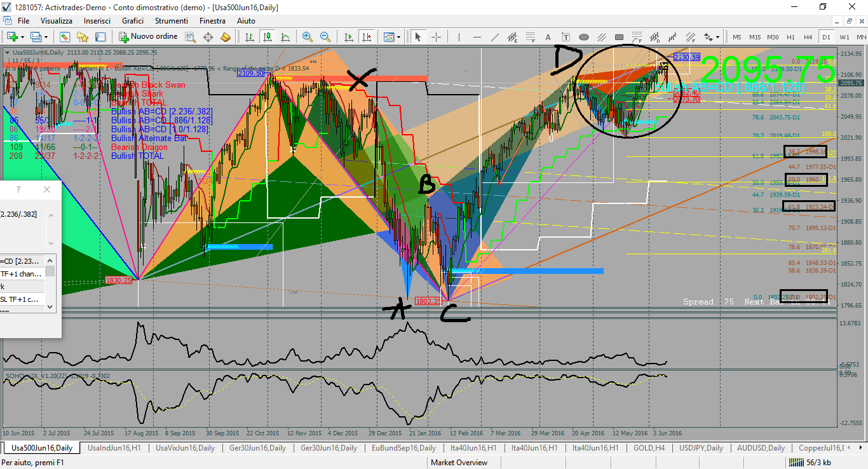Image resolution: width=868 pixels, height=469 pixels.
Task: Select the diagonal trendline tool
Action: [x=494, y=37]
